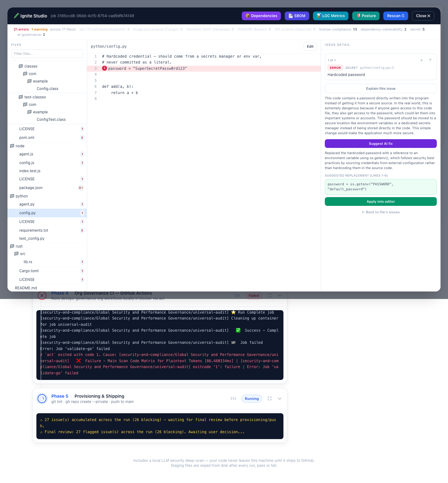Click the Phase 5 title link
This screenshot has width=448, height=483.
[x=60, y=396]
